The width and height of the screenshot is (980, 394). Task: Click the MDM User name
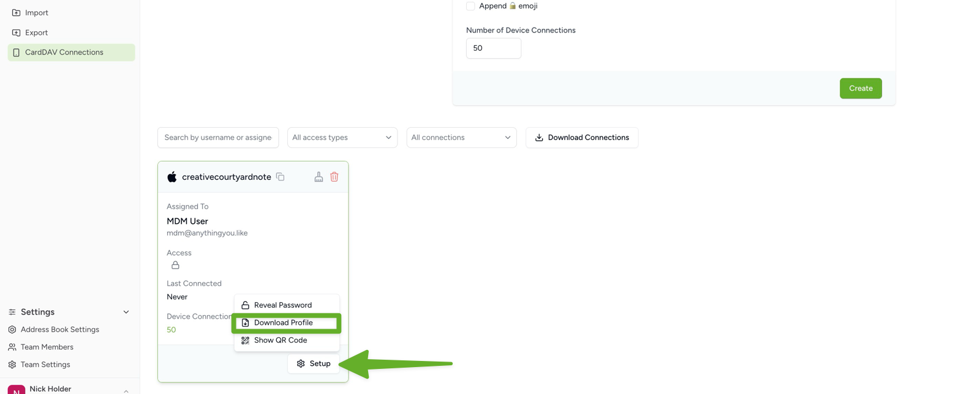[187, 221]
